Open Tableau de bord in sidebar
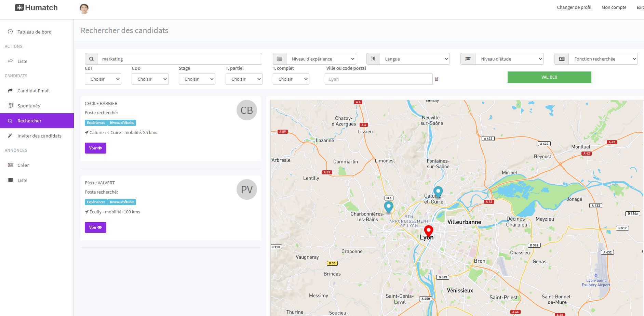 click(34, 32)
